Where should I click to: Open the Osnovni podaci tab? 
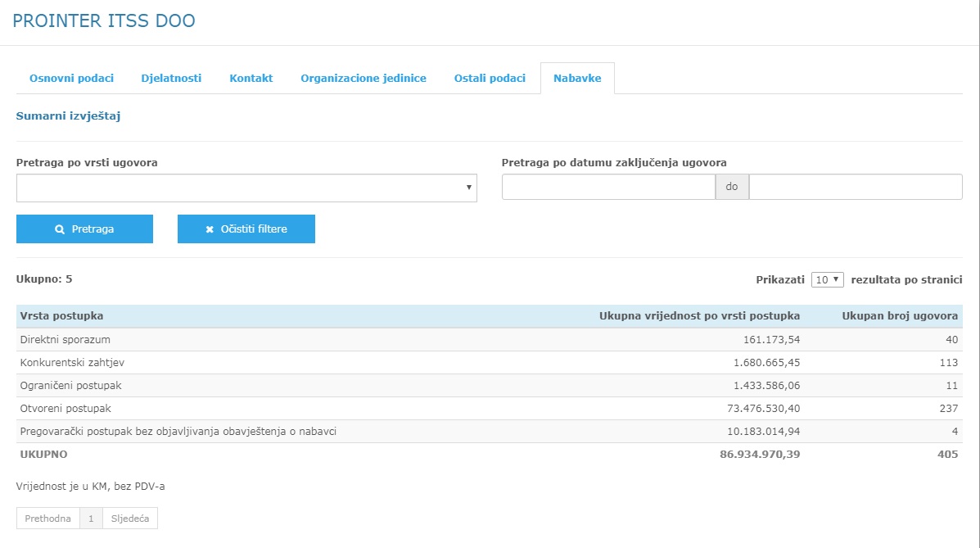pyautogui.click(x=71, y=78)
